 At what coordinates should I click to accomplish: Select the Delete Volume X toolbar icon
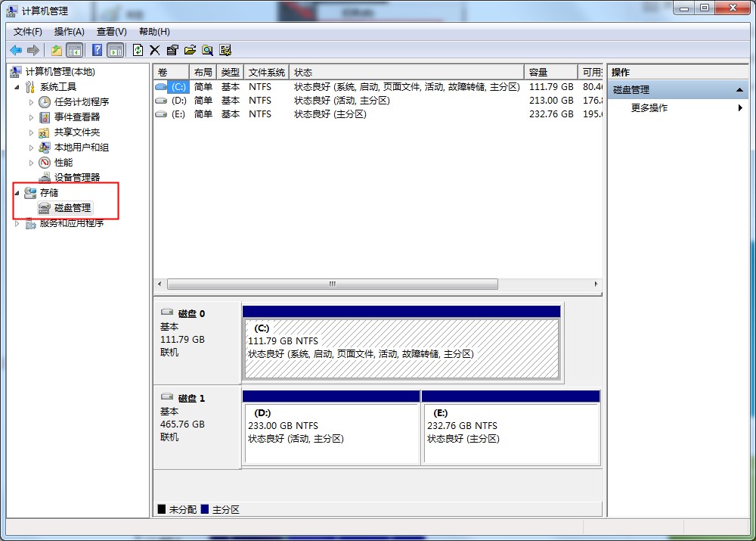[x=155, y=50]
